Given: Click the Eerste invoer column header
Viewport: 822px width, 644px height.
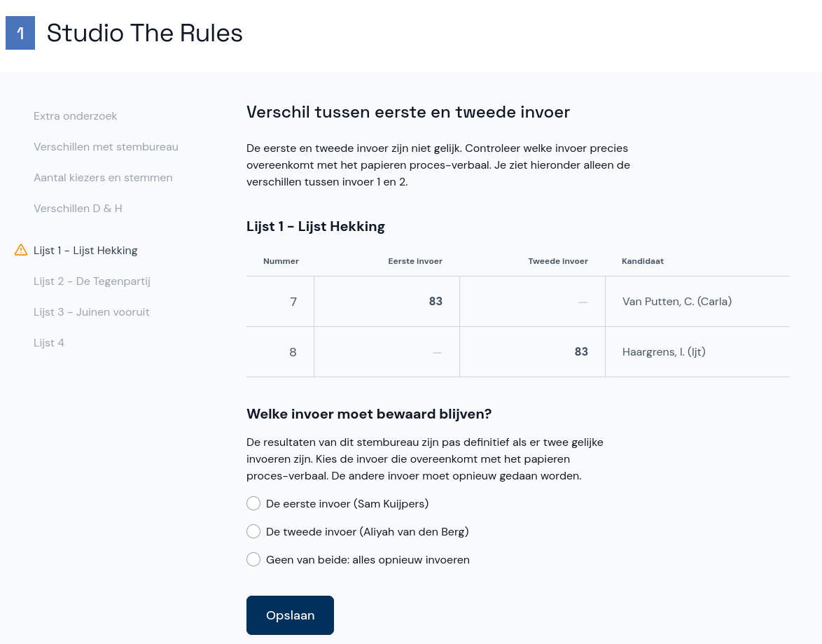Looking at the screenshot, I should (x=415, y=261).
